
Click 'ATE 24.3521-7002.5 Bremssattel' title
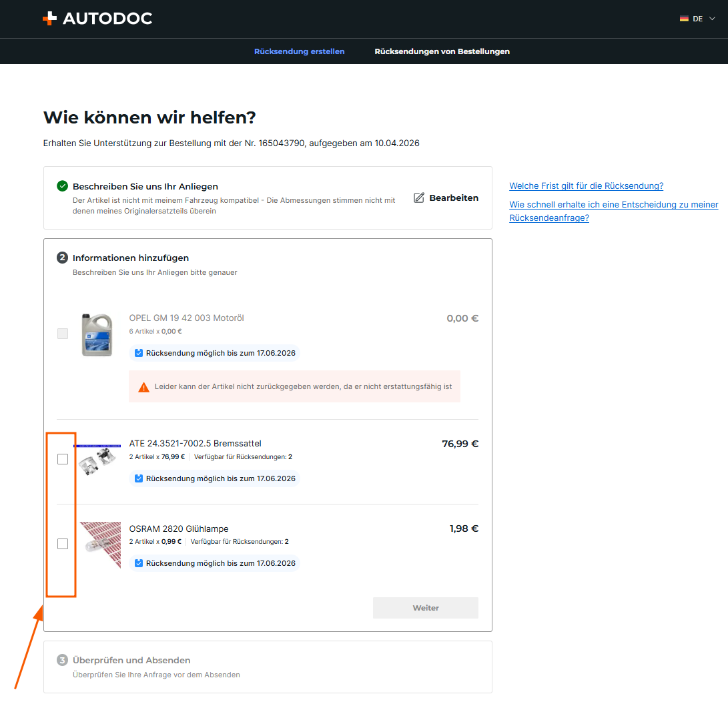click(x=195, y=443)
